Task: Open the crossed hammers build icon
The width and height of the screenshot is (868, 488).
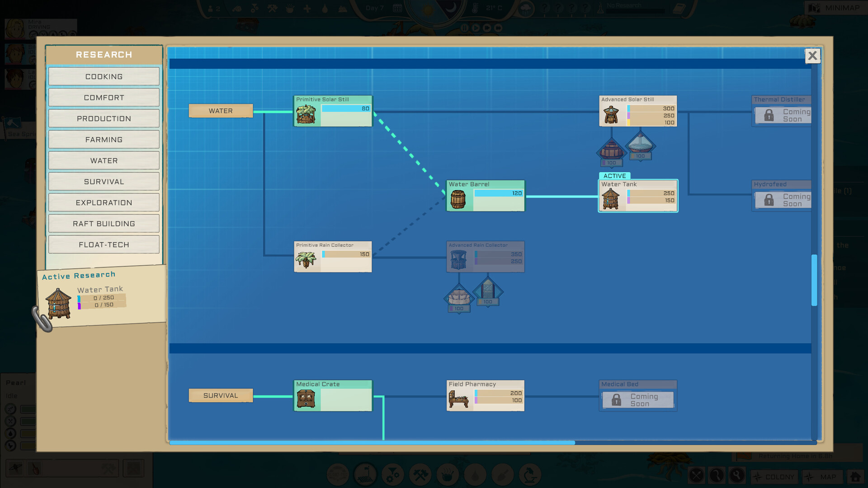Action: coord(420,475)
